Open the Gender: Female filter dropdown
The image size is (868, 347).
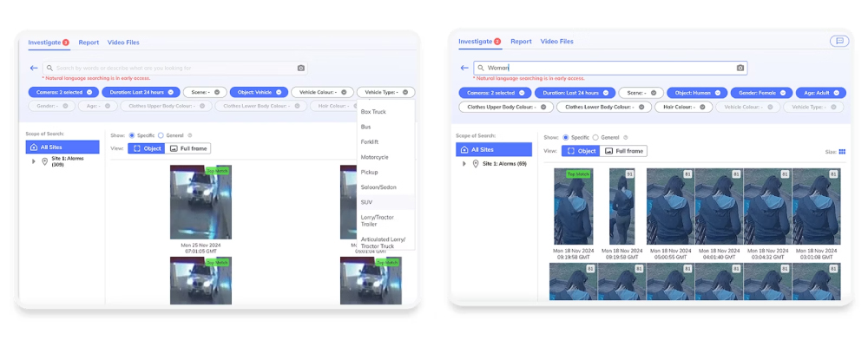(759, 93)
